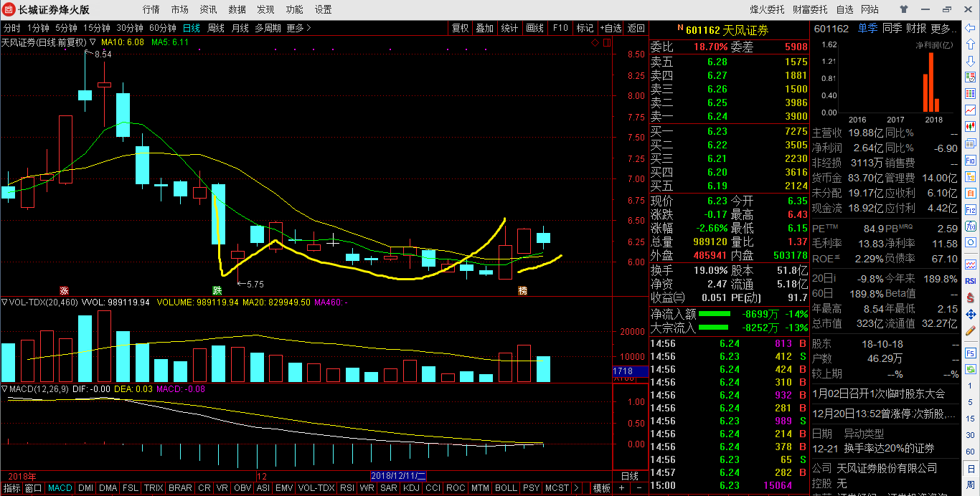Click the up arrow icon in the right sidebar
Image resolution: width=980 pixels, height=496 pixels.
coord(971,44)
